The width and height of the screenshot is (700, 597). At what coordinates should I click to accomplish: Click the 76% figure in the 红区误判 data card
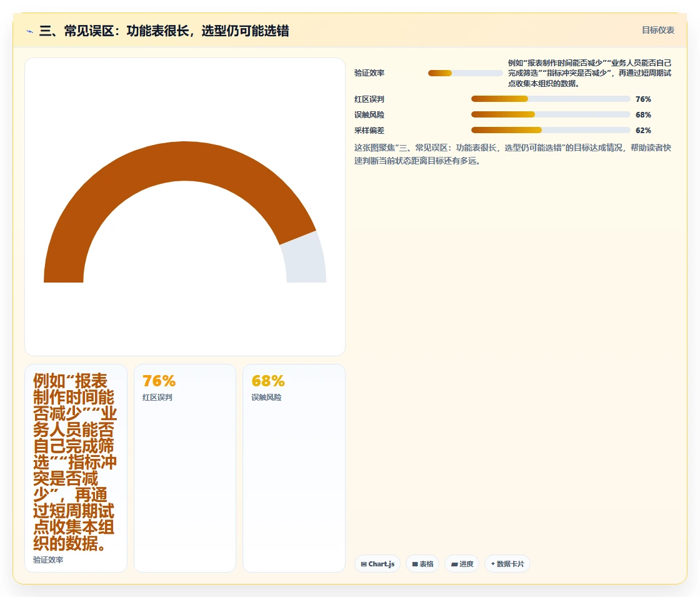click(159, 381)
